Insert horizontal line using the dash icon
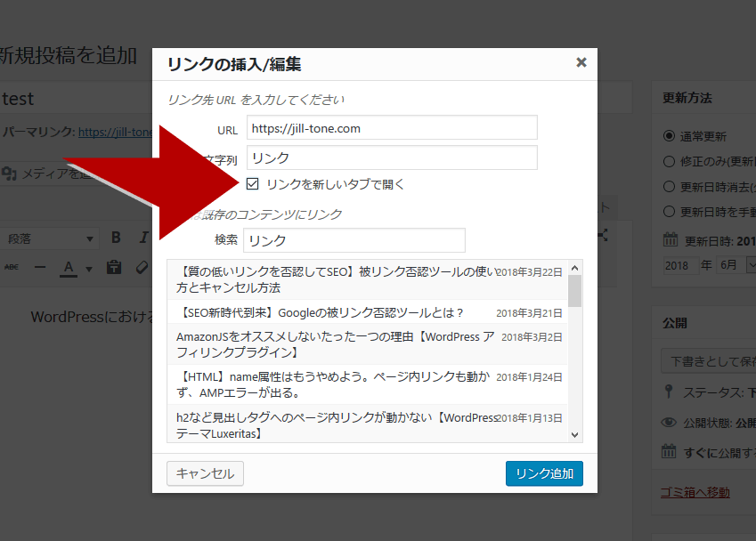Image resolution: width=756 pixels, height=541 pixels. [x=40, y=267]
